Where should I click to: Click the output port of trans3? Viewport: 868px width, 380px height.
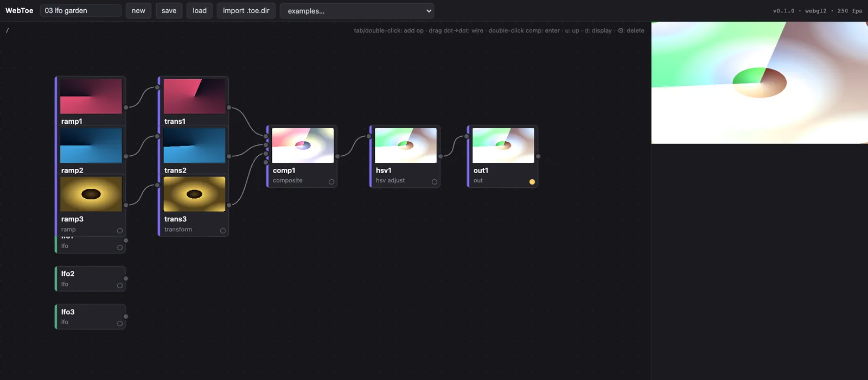coord(229,205)
